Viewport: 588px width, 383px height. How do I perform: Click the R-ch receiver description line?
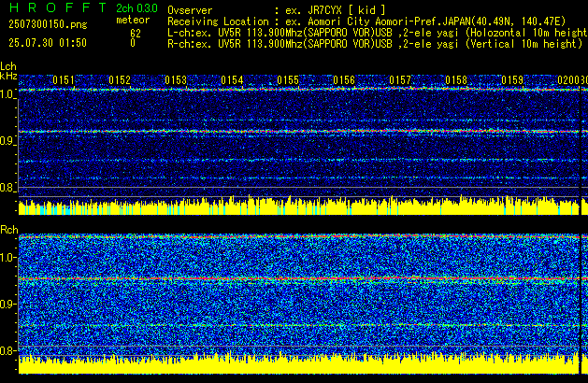click(375, 44)
